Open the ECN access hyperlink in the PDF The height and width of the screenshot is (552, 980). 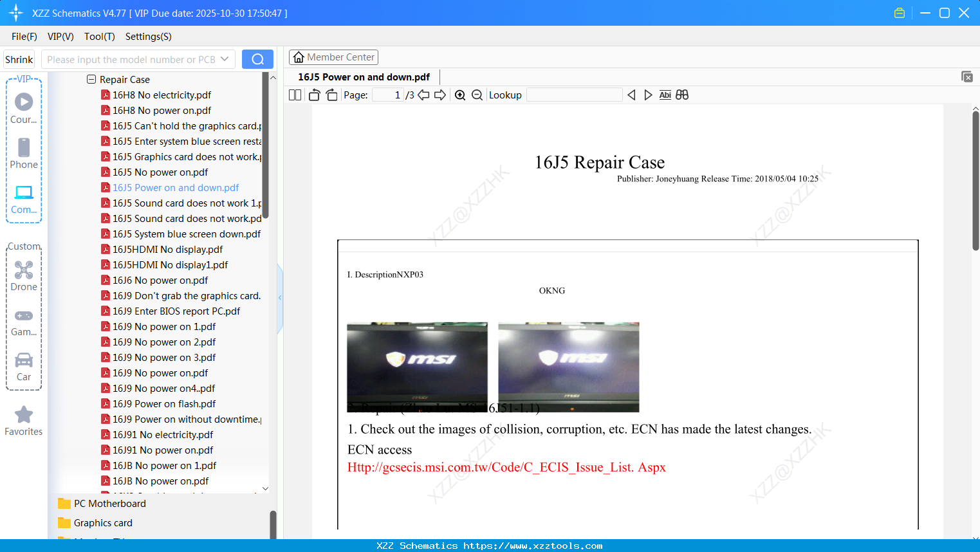(506, 467)
